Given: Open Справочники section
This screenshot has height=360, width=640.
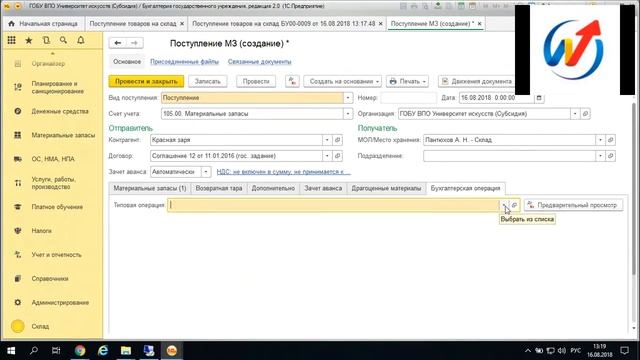Looking at the screenshot, I should pos(50,279).
